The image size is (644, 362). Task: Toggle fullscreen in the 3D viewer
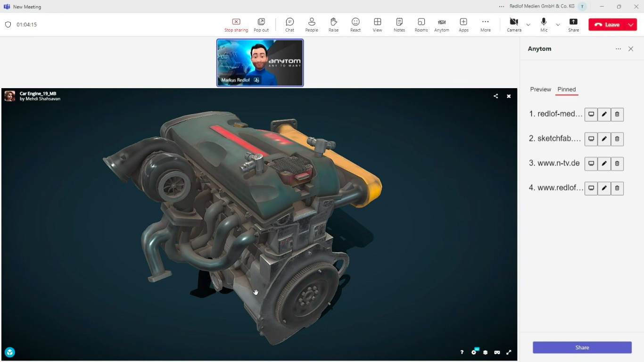click(x=509, y=353)
